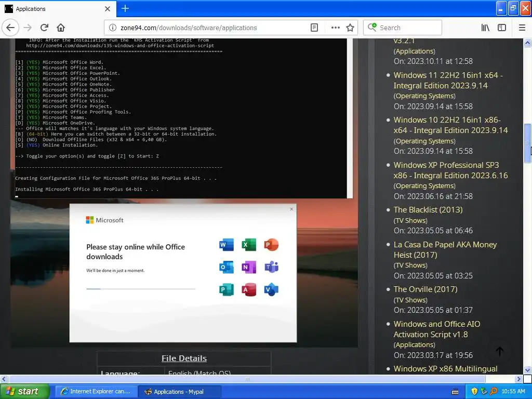Viewport: 532px width, 399px height.
Task: Open La Casa De Papel AKA Money Heist link
Action: tap(445, 249)
